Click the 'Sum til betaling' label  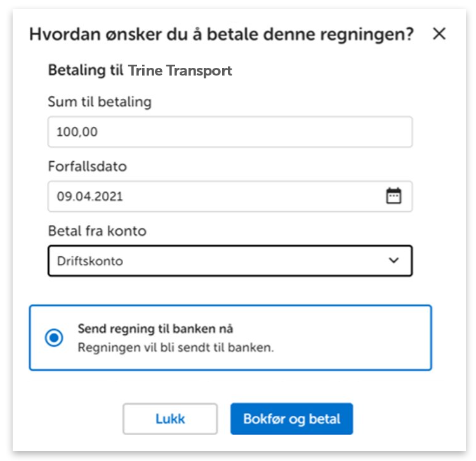pyautogui.click(x=100, y=101)
